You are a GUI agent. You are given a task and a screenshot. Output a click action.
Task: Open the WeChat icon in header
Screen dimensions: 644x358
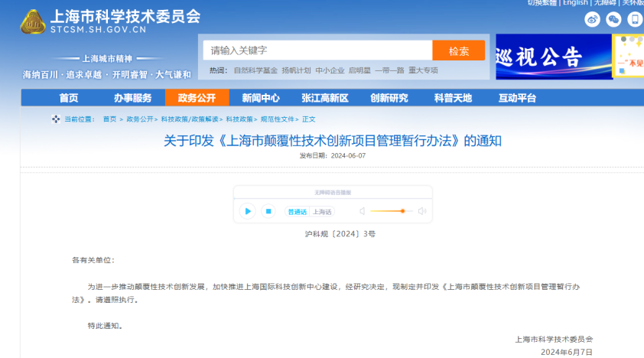[x=613, y=20]
